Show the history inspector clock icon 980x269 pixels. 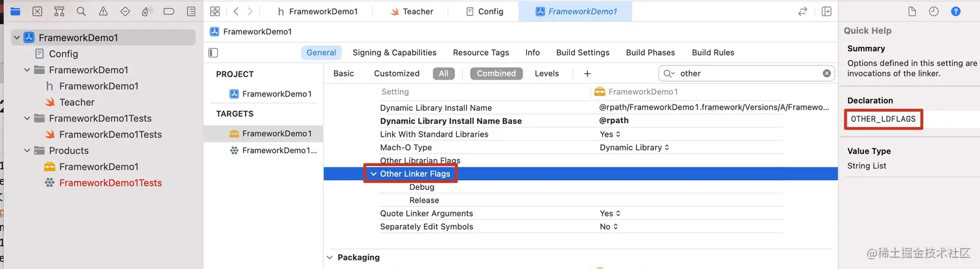pos(933,12)
